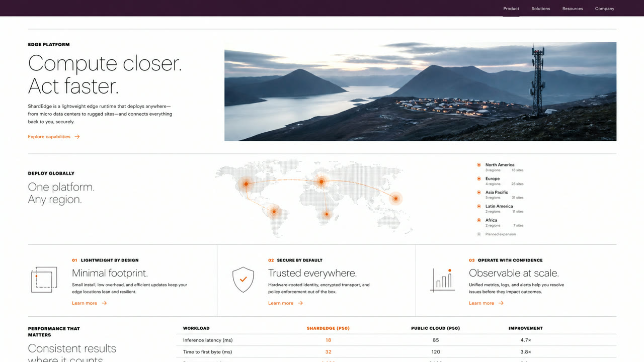Viewport: 644px width, 362px height.
Task: Click the Asia Pacific hotspot on map
Action: (x=396, y=199)
